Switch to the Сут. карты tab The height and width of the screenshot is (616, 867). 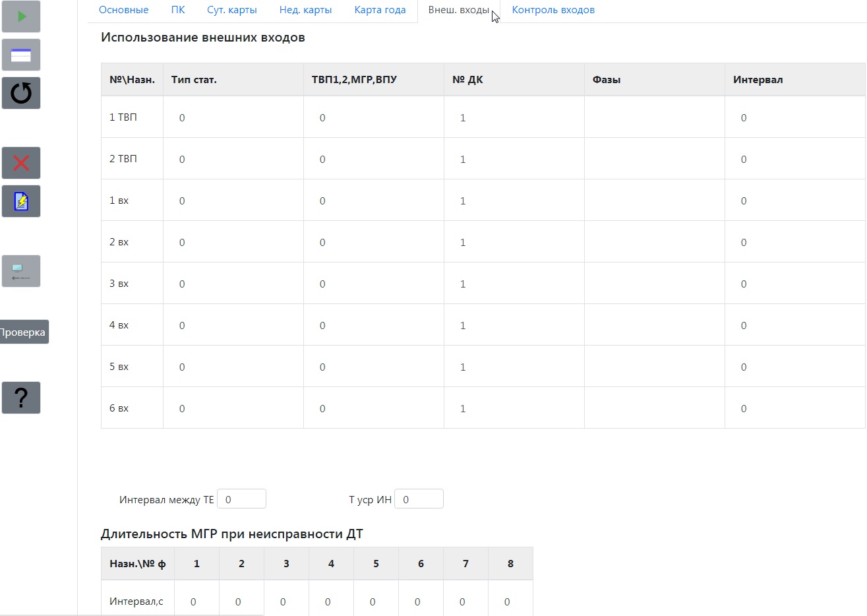coord(232,10)
